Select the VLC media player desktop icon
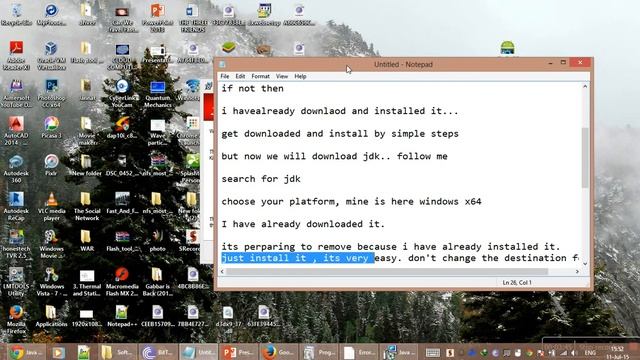The image size is (640, 360). tap(51, 207)
